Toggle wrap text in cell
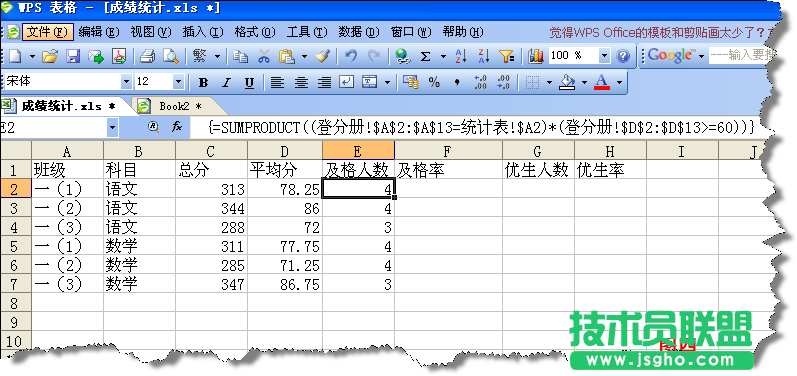797x376 pixels. point(347,82)
